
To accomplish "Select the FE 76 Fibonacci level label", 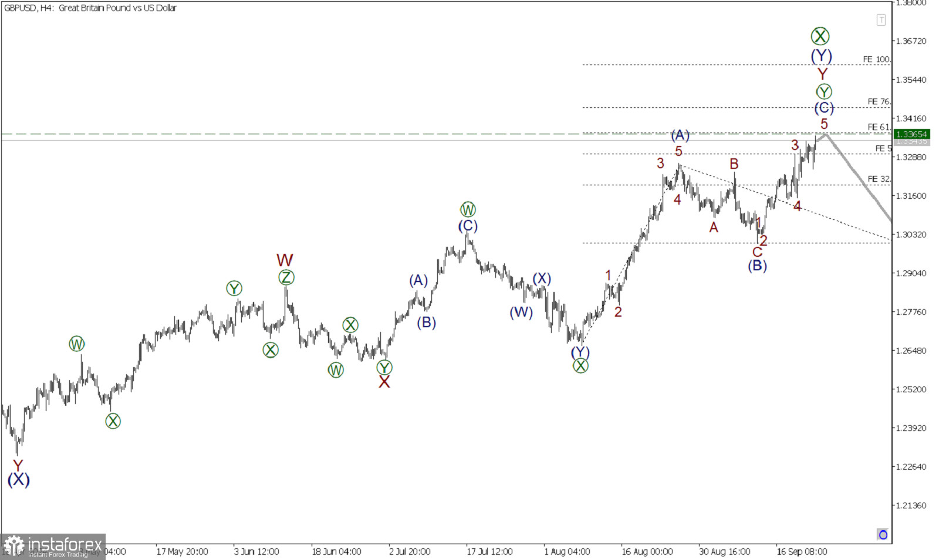I will point(879,101).
